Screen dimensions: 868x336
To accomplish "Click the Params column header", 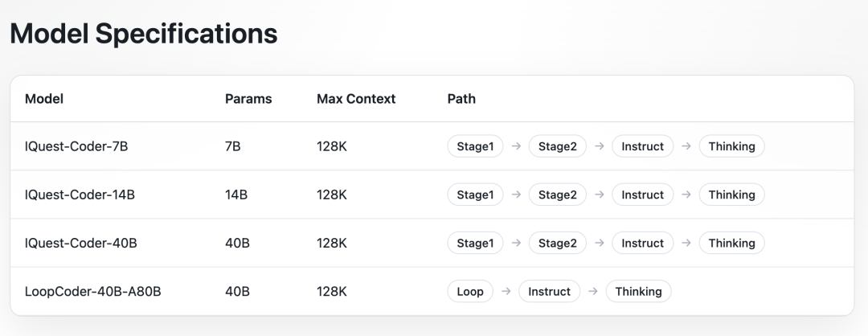I will pos(248,99).
